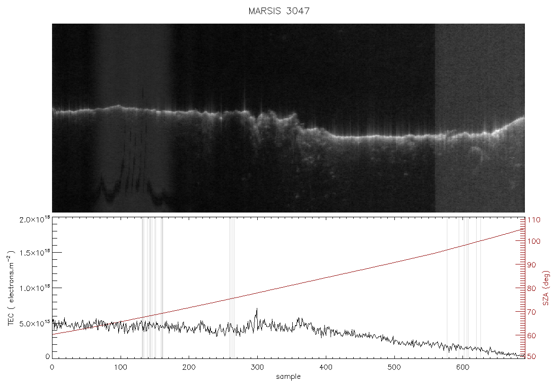
Task: Click the 1.5×10^16 TEC tick label
Action: click(x=35, y=253)
